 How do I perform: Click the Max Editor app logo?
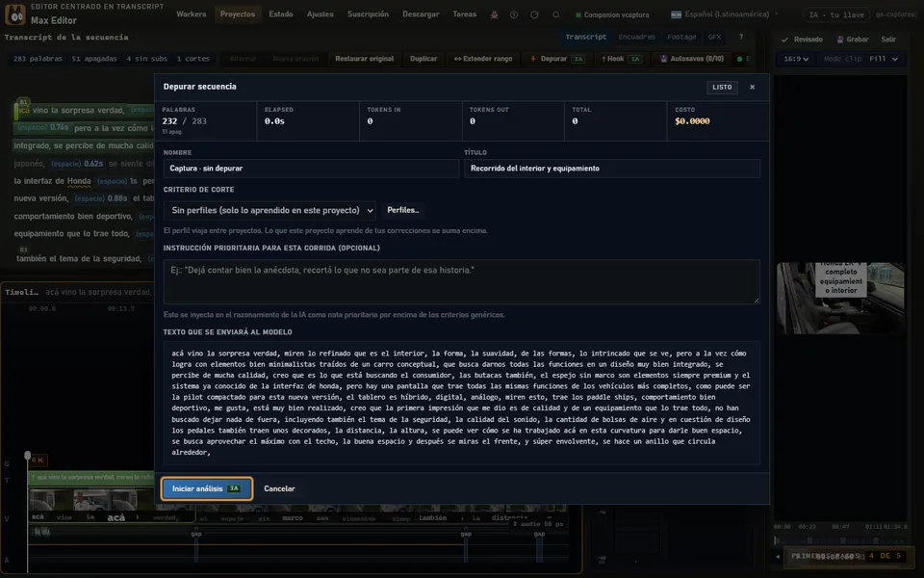15,14
